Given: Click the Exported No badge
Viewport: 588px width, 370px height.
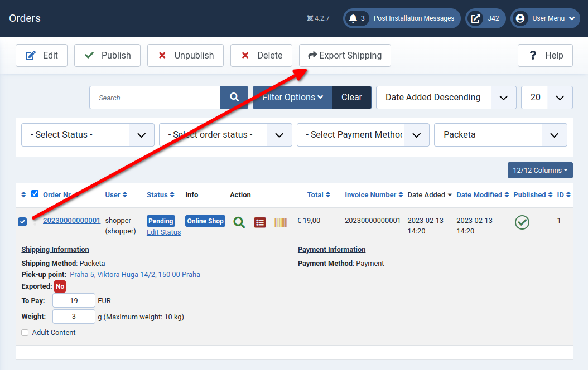Looking at the screenshot, I should (60, 286).
